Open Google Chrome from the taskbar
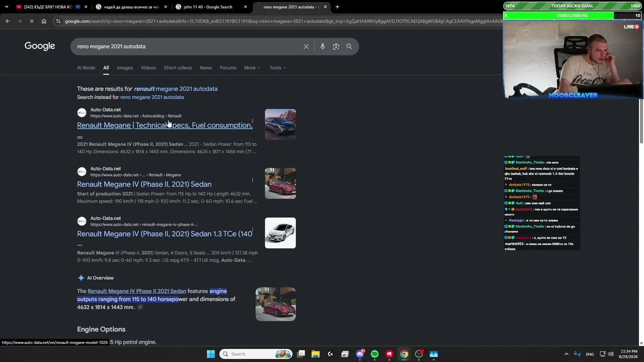The image size is (644, 362). click(x=404, y=354)
